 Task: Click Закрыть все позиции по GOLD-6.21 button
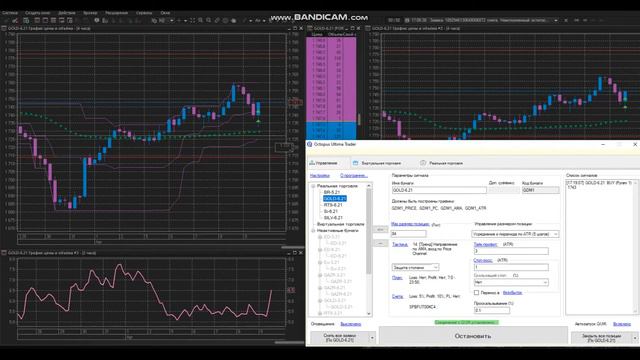(x=601, y=338)
